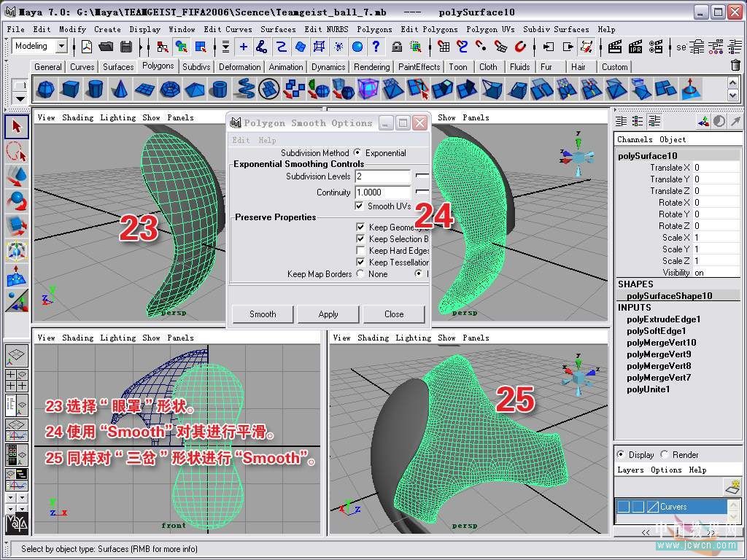Create a polygon torus from the shelf
The height and width of the screenshot is (560, 747).
click(169, 89)
